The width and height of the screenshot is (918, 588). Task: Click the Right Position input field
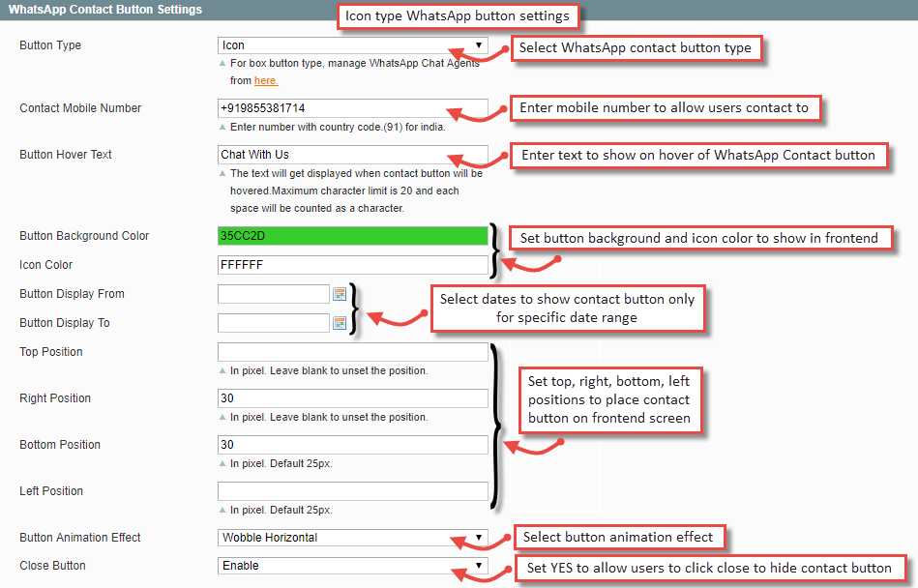(352, 398)
